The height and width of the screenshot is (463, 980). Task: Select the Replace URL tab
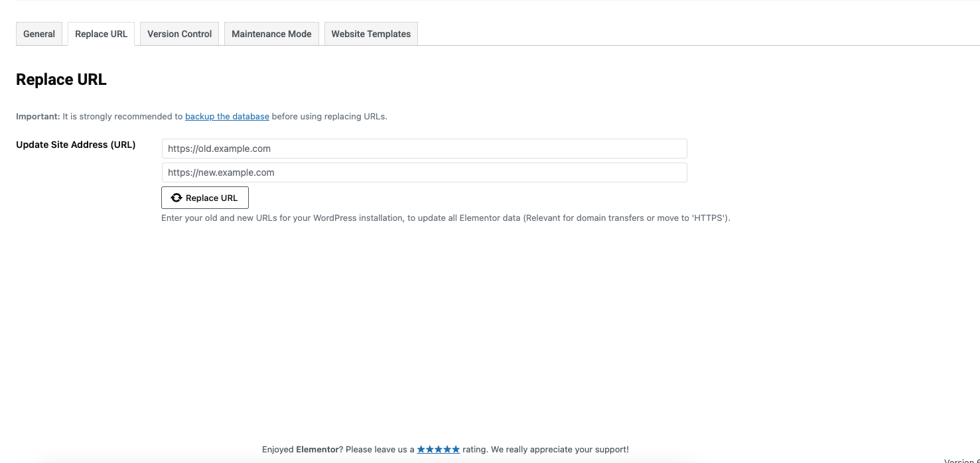101,34
